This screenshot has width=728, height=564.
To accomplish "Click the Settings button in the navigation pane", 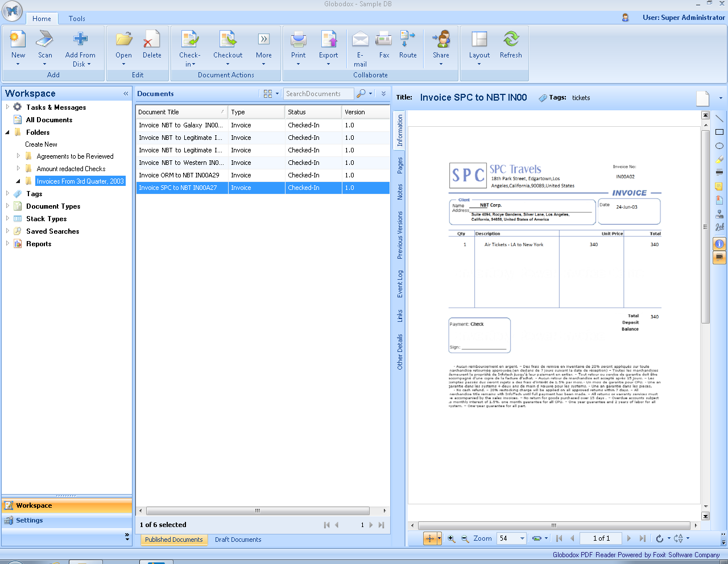I will pos(30,520).
